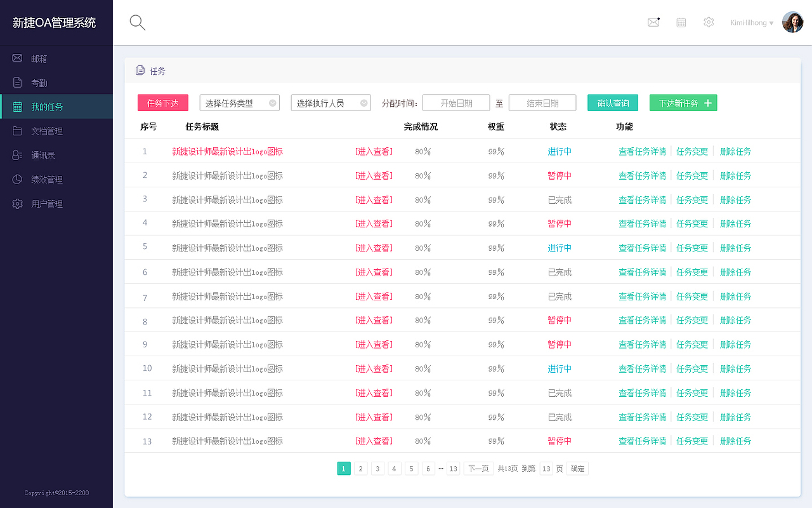Open the 邮箱 mailbox from sidebar

56,58
